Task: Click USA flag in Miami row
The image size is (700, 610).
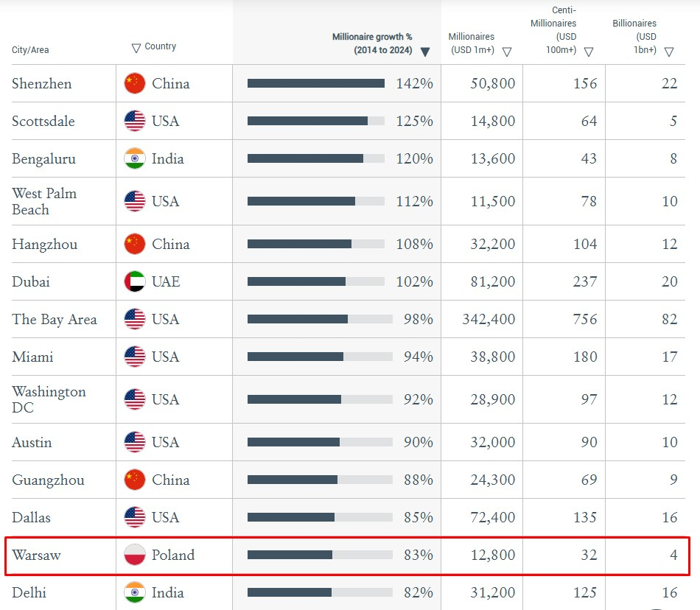Action: [134, 357]
